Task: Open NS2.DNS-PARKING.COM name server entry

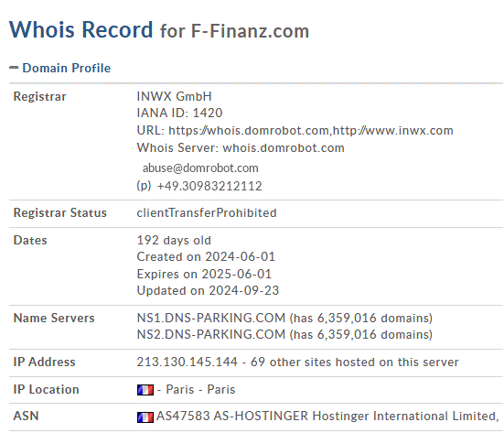Action: coord(211,334)
